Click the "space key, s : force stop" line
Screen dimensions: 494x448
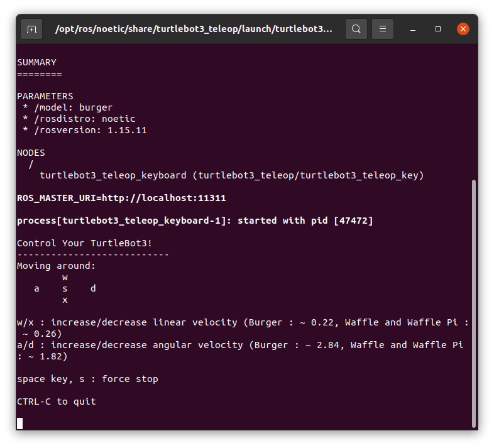point(87,379)
